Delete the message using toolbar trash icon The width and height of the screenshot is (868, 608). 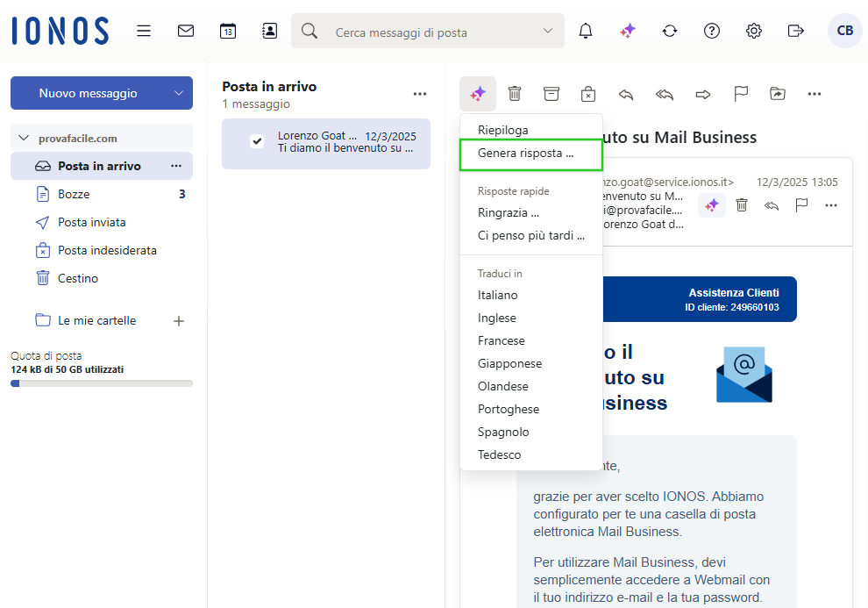pyautogui.click(x=515, y=94)
